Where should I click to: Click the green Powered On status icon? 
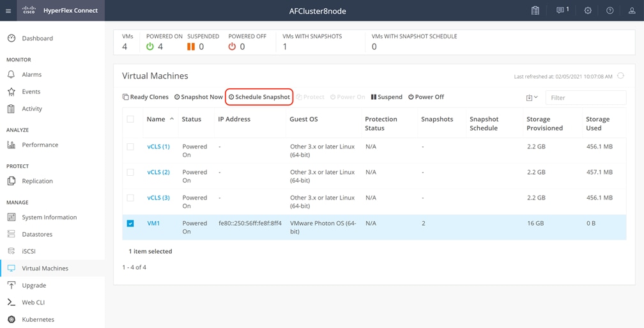click(x=150, y=47)
